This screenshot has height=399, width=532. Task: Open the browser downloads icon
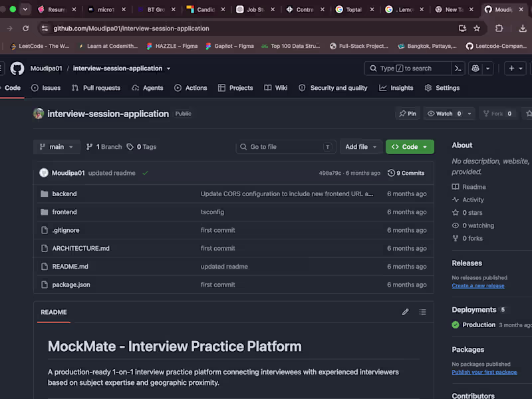tap(523, 29)
